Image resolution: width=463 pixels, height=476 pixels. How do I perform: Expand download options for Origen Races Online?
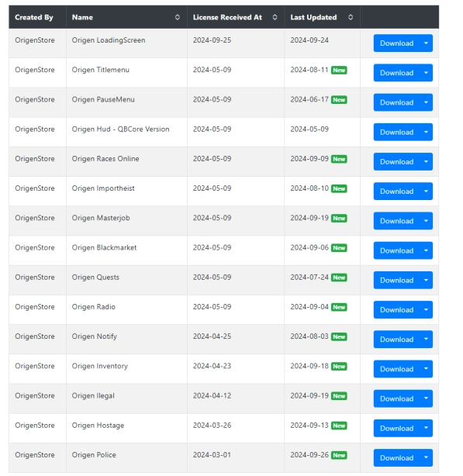pyautogui.click(x=426, y=161)
